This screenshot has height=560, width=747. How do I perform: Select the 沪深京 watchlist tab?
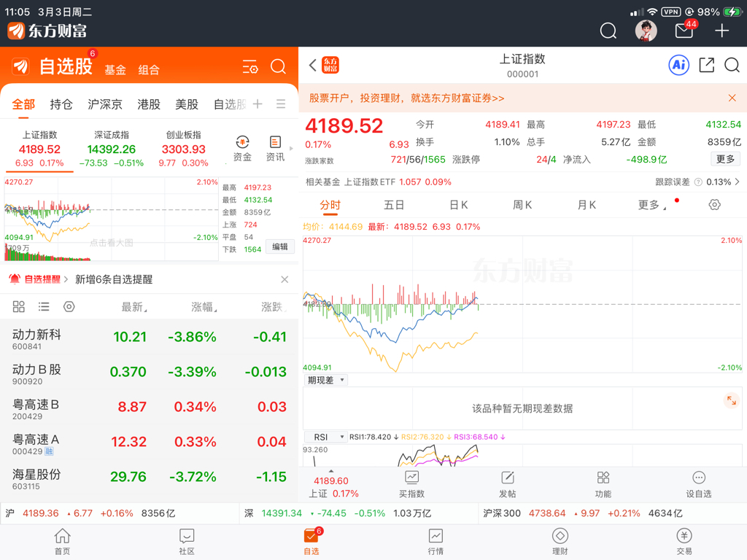click(105, 104)
